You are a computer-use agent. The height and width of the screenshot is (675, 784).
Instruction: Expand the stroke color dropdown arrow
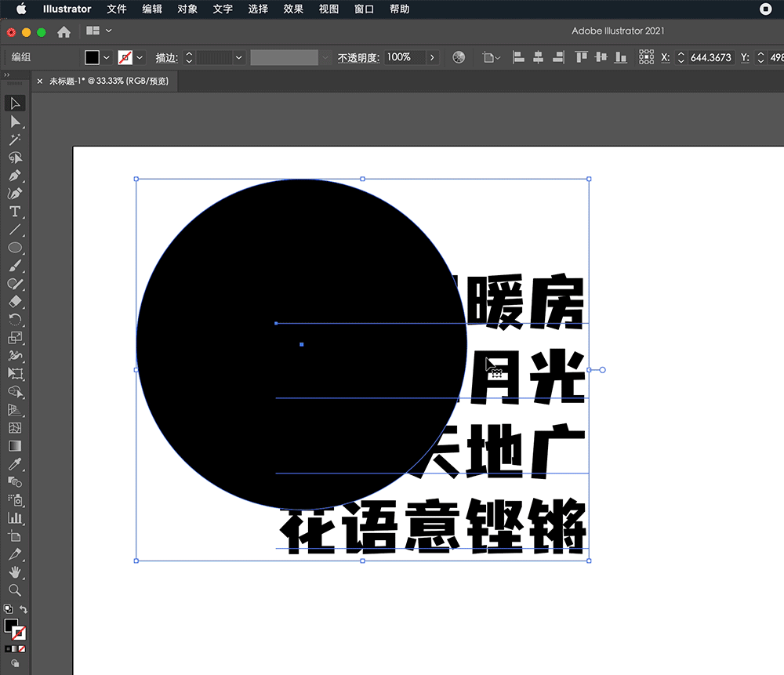pyautogui.click(x=140, y=57)
